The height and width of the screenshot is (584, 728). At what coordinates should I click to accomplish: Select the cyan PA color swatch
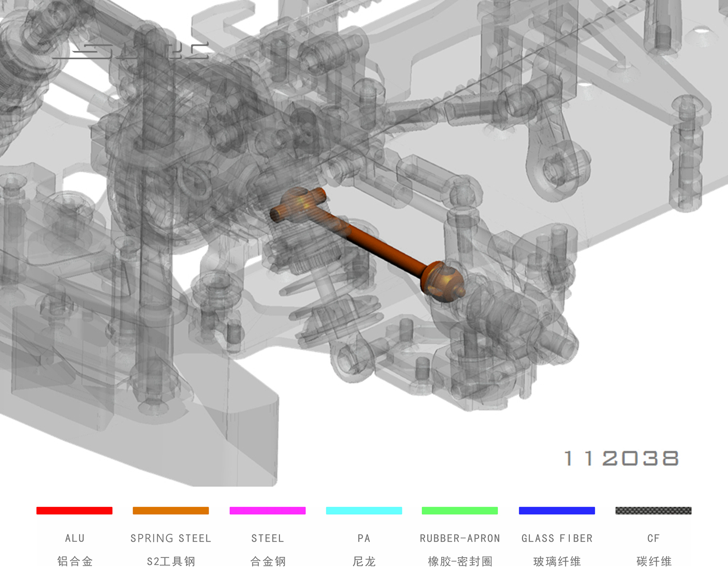(364, 510)
